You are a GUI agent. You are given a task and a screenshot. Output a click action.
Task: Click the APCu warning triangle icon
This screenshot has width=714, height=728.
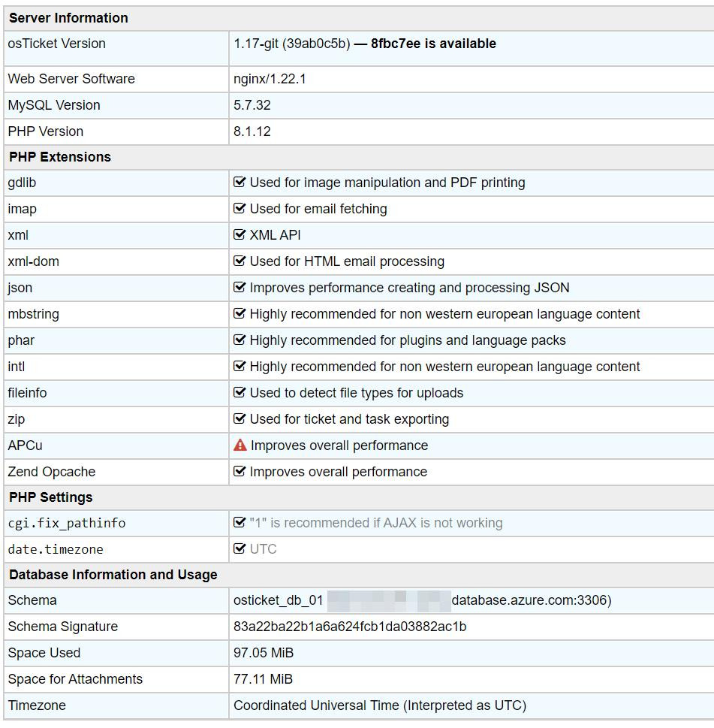pyautogui.click(x=240, y=446)
